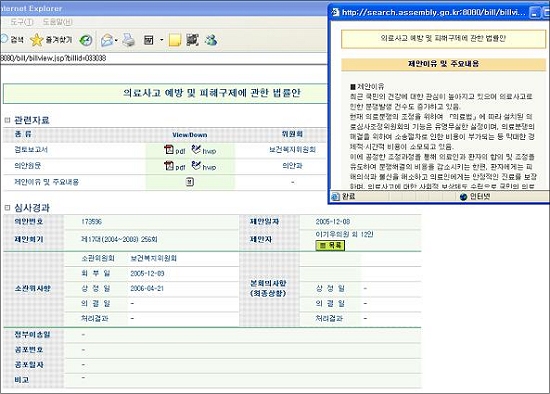
Task: Click the Print printer icon
Action: point(129,40)
